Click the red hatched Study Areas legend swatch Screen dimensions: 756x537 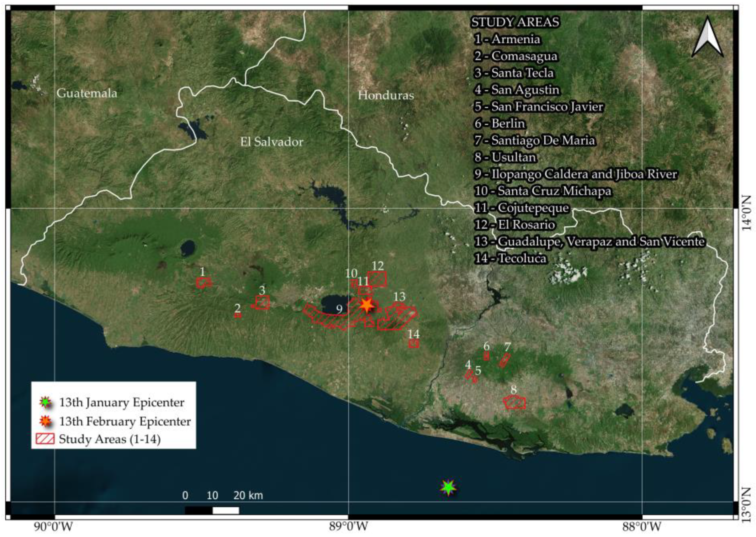45,439
